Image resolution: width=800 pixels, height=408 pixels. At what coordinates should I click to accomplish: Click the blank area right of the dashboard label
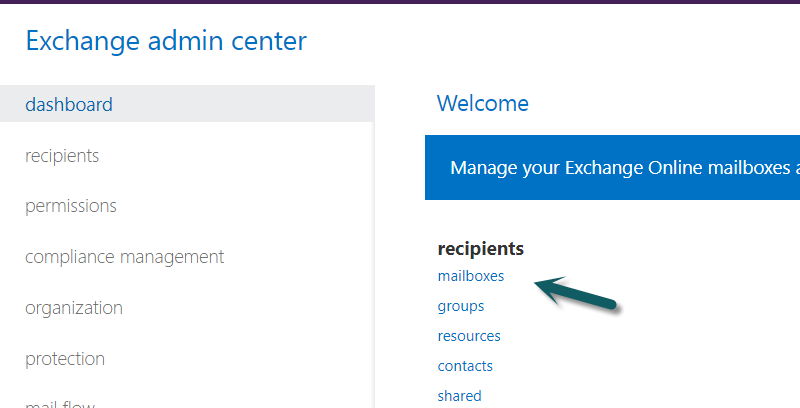point(244,104)
